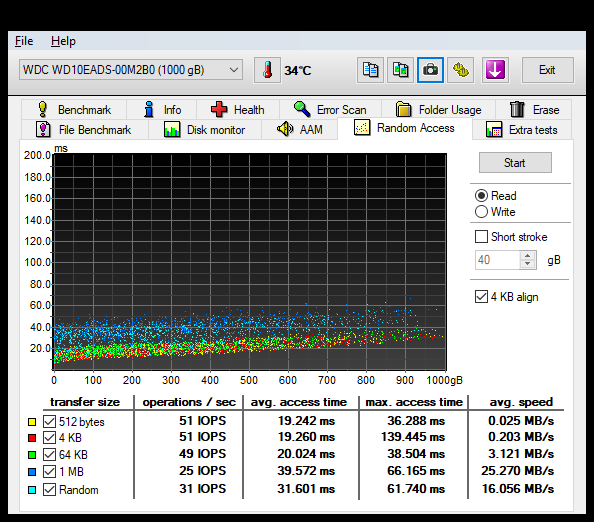Open options wrench icon

coord(461,70)
